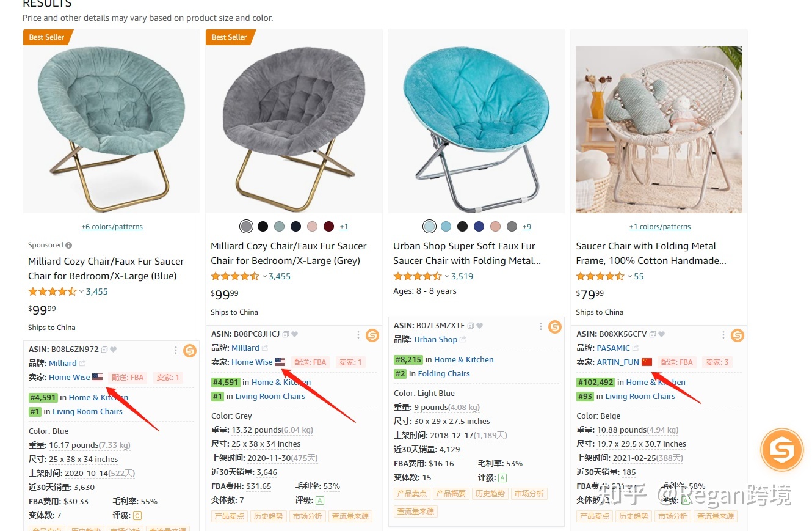The image size is (812, 531).
Task: Click the orange S icon in the B08L6ZN972 panel
Action: tap(190, 351)
